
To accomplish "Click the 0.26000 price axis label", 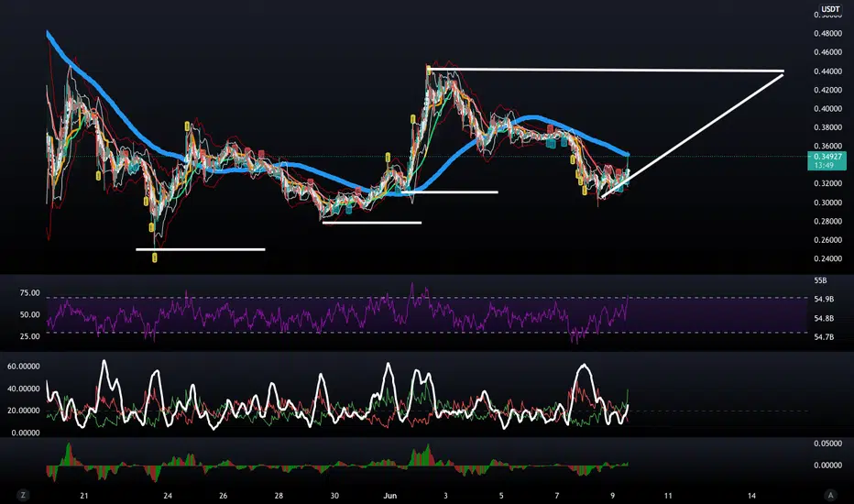I will coord(827,240).
